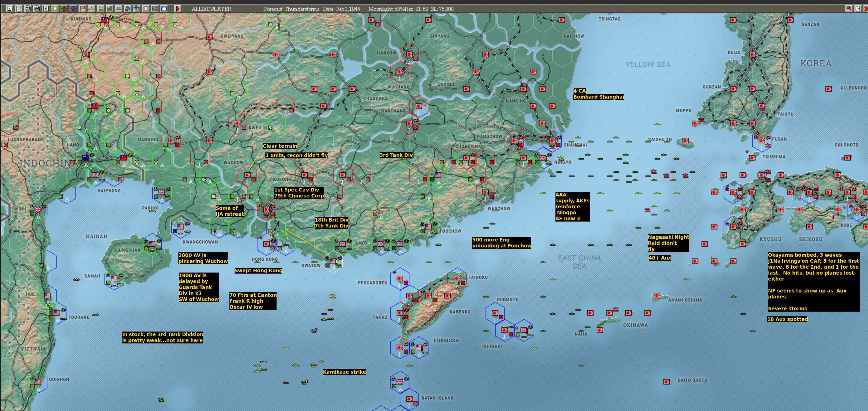Image resolution: width=868 pixels, height=411 pixels.
Task: Open the document list toolbar icon
Action: (19, 9)
